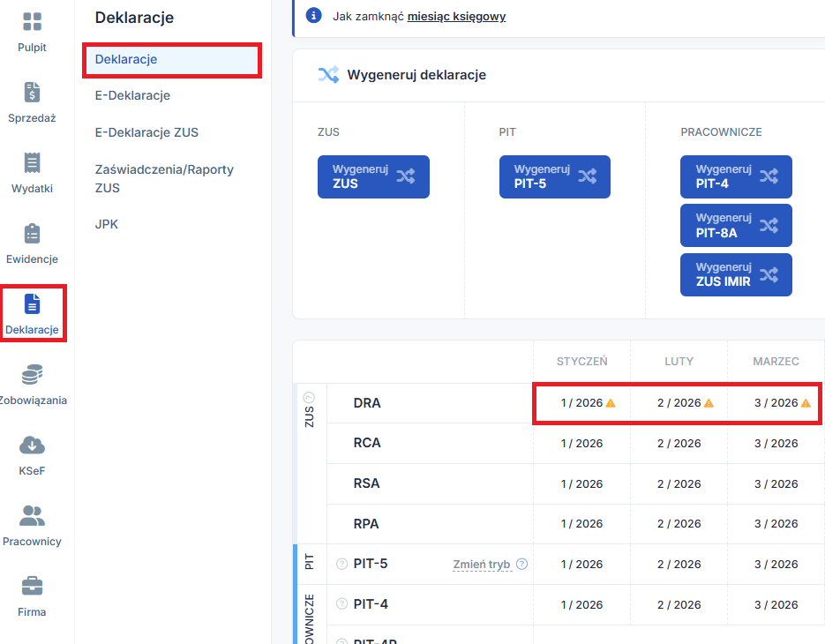Click the question icon after Zmień tryb
Viewport: 825px width, 644px height.
point(522,564)
